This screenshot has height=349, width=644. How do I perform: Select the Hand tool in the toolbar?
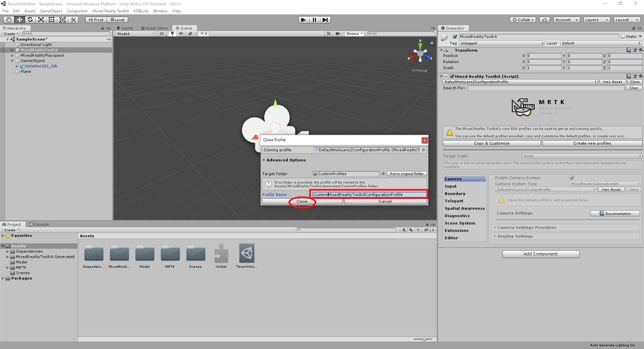point(9,20)
